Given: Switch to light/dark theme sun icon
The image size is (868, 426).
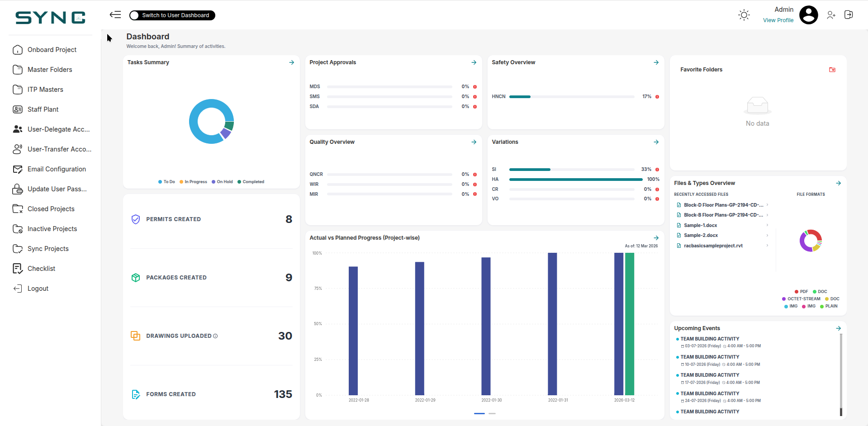Looking at the screenshot, I should tap(744, 15).
